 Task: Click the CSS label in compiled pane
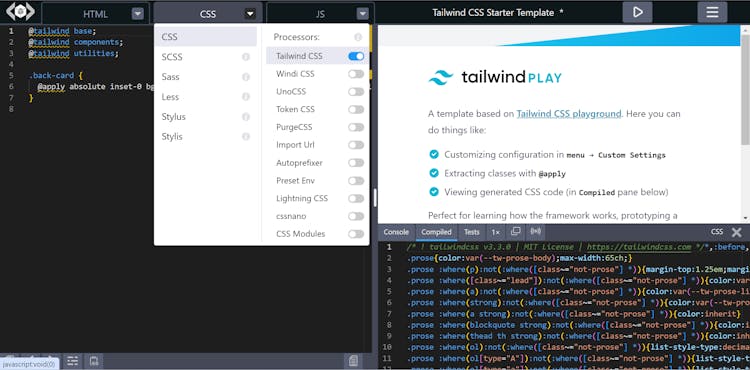717,232
